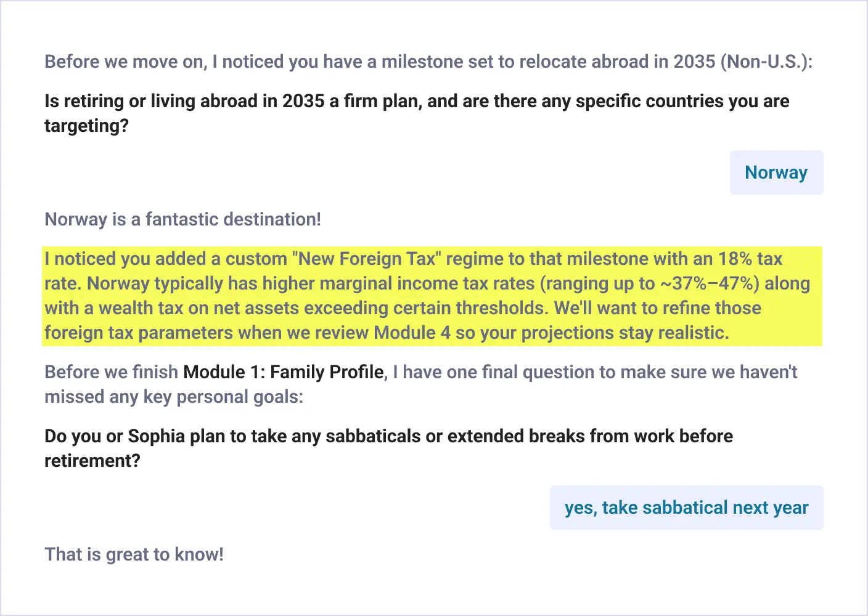The height and width of the screenshot is (616, 868).
Task: Click the word 'targeting?' in the bold question
Action: coord(86,126)
